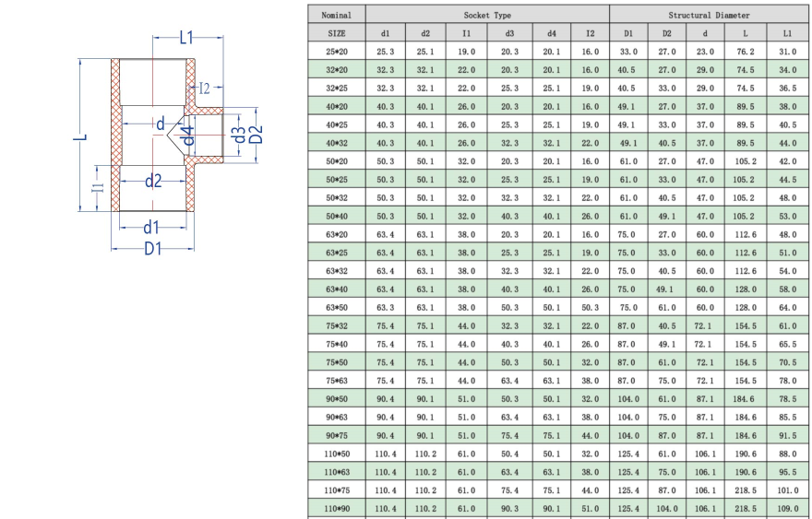Select the I2 value 50.3 in the 63*50 row
Screen dimensions: 812x519
tap(590, 307)
